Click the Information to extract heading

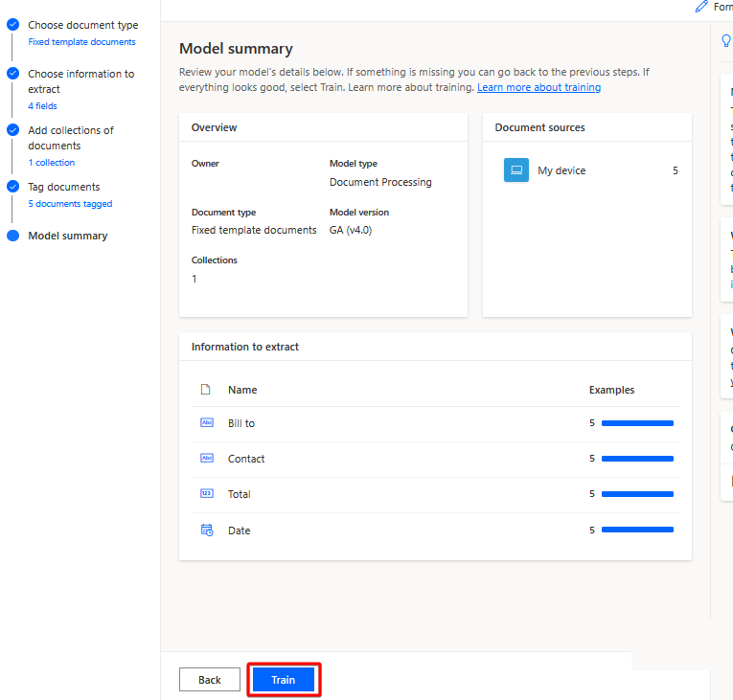click(x=245, y=347)
